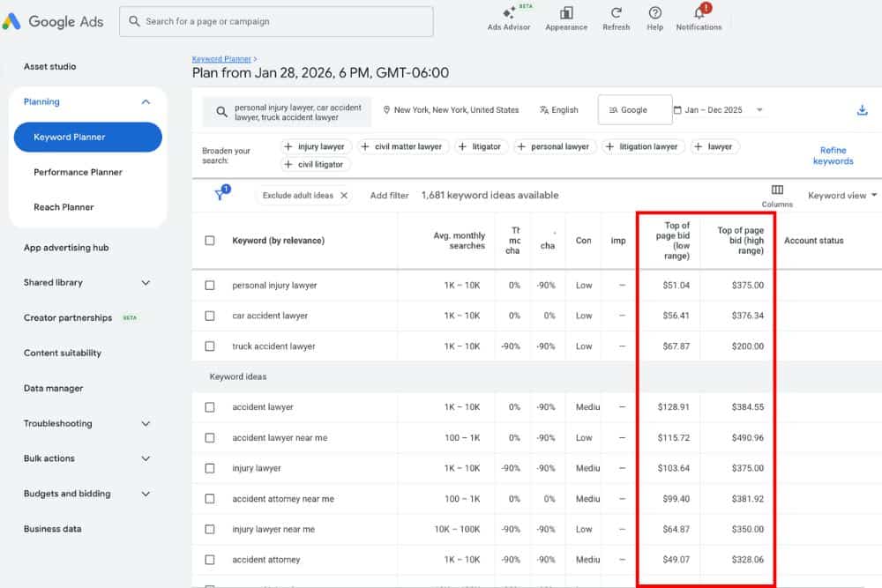Screen dimensions: 882x588
Task: Open Reach Planner
Action: pos(64,207)
